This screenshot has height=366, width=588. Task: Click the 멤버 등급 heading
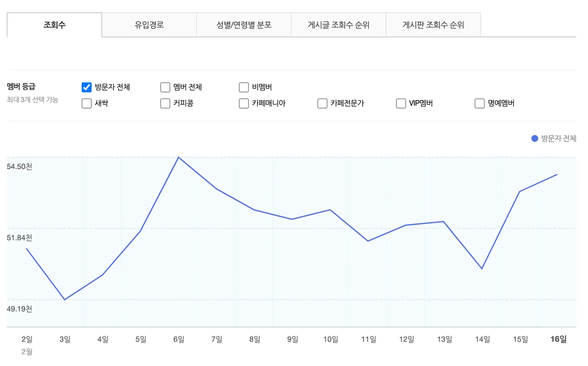21,86
